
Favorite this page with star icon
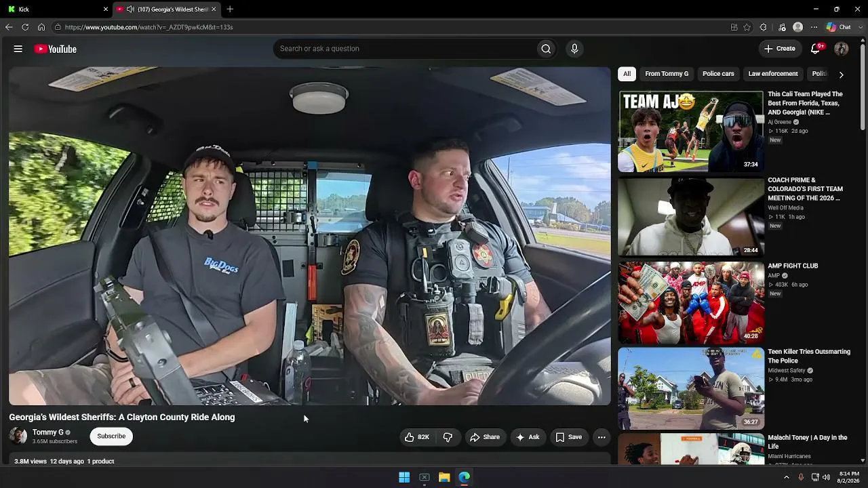(747, 27)
